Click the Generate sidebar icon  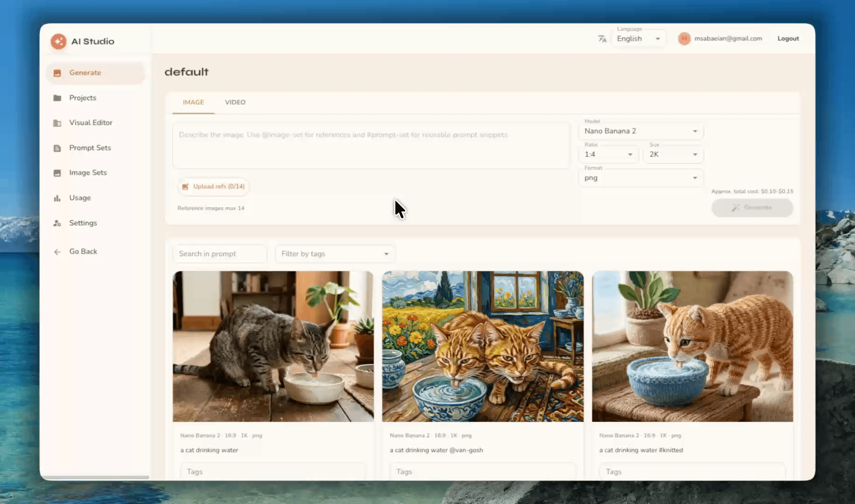coord(57,73)
